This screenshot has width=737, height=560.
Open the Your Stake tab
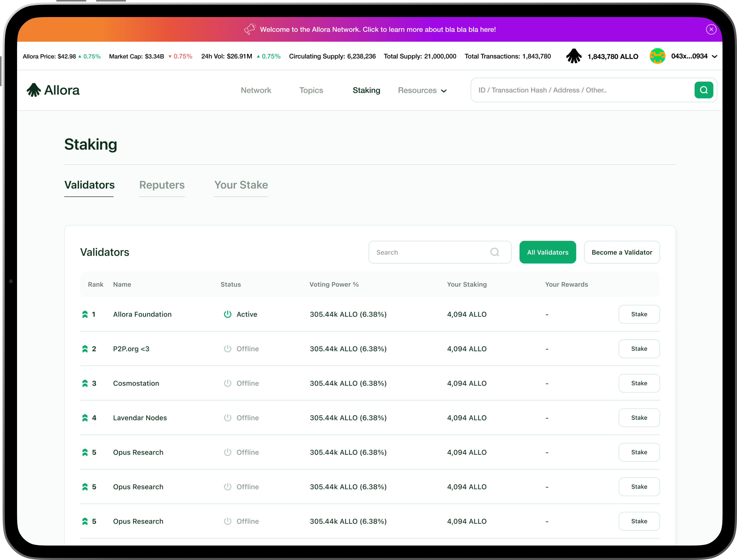[x=241, y=185]
